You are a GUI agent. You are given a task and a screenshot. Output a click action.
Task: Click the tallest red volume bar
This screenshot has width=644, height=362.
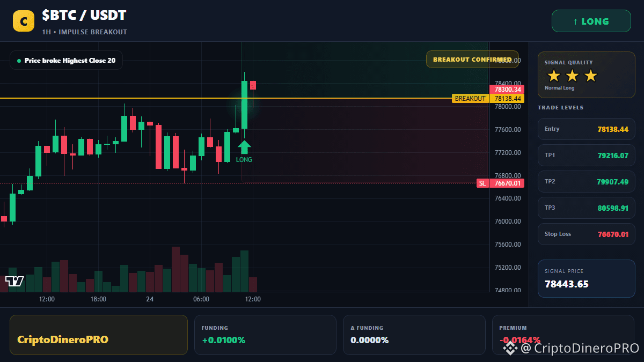[x=175, y=269]
